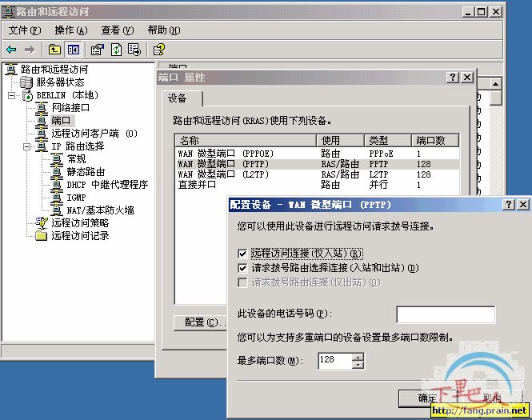The image size is (532, 420).
Task: Open 远程访问策略 node in the tree
Action: tap(80, 223)
